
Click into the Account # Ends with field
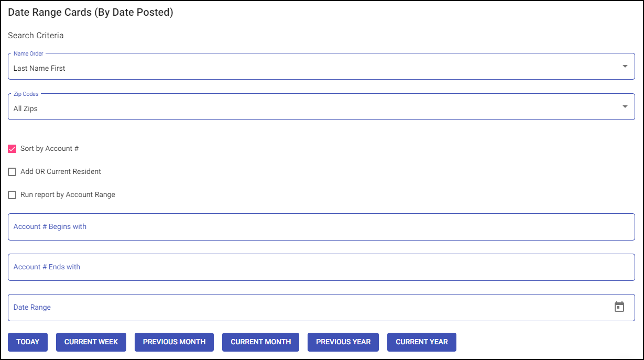[321, 267]
